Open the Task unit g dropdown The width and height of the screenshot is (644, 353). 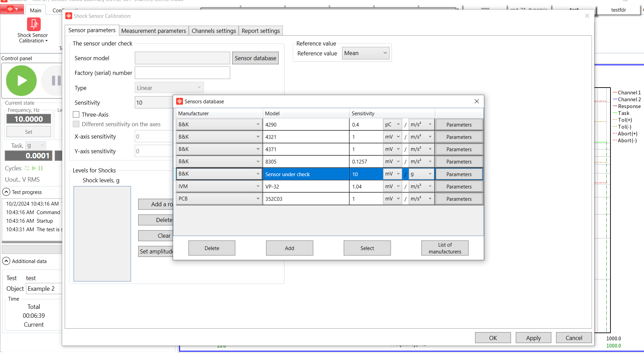[36, 146]
